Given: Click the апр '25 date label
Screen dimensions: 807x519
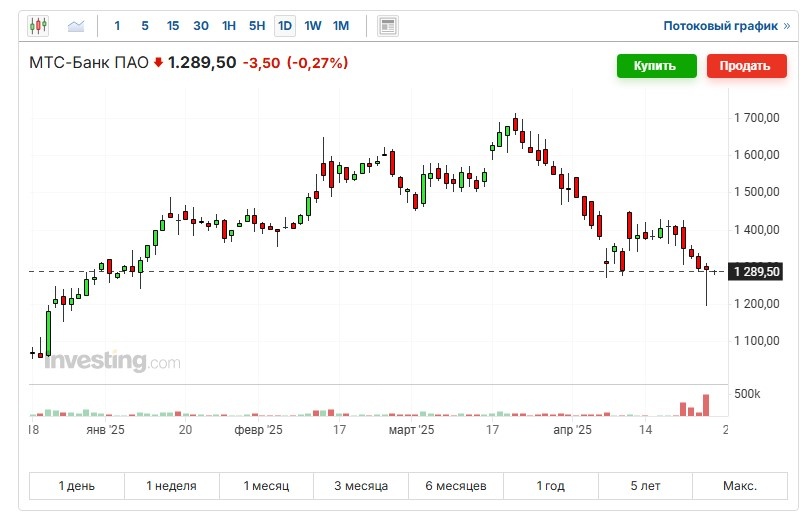Looking at the screenshot, I should pos(572,429).
